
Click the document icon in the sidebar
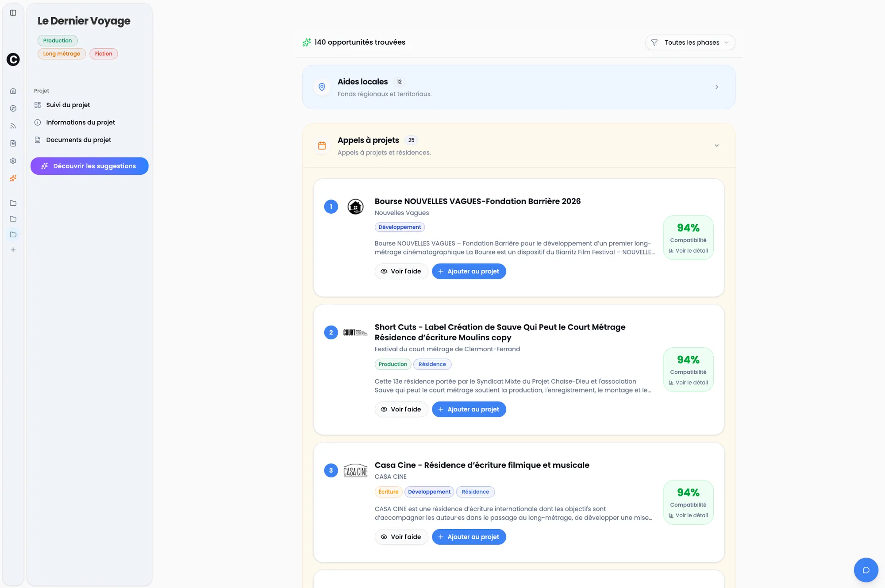13,143
